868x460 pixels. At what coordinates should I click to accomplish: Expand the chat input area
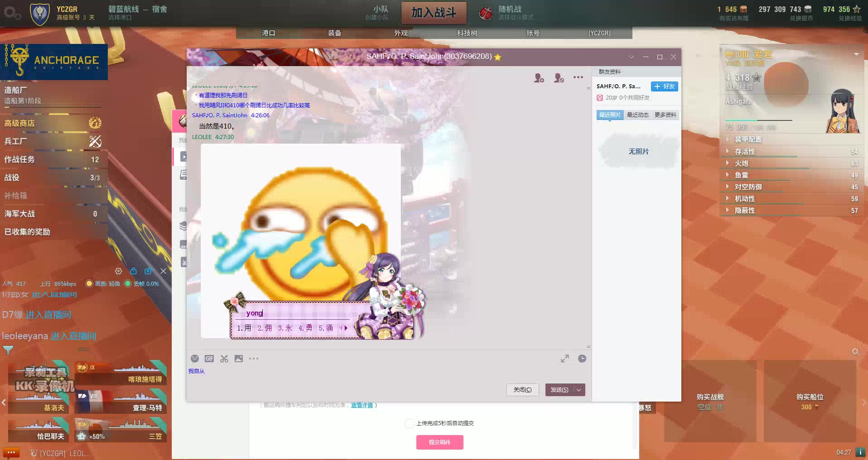pos(565,359)
